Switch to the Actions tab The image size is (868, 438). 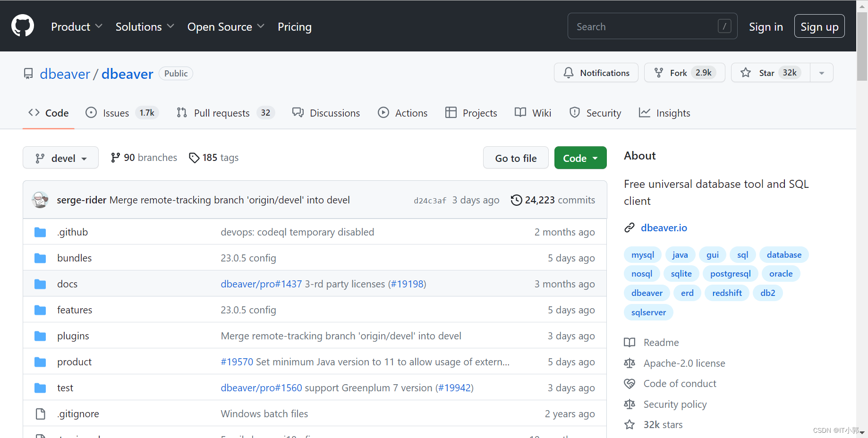402,113
